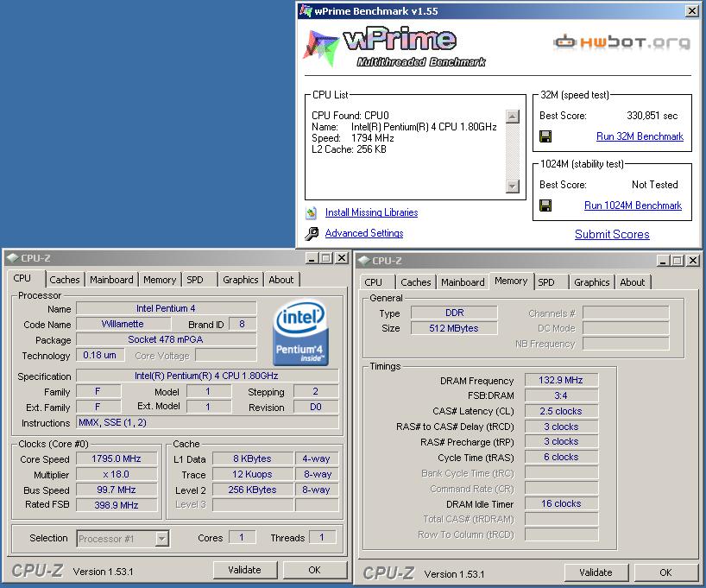Open Advanced Settings link
This screenshot has height=588, width=706.
(x=364, y=233)
